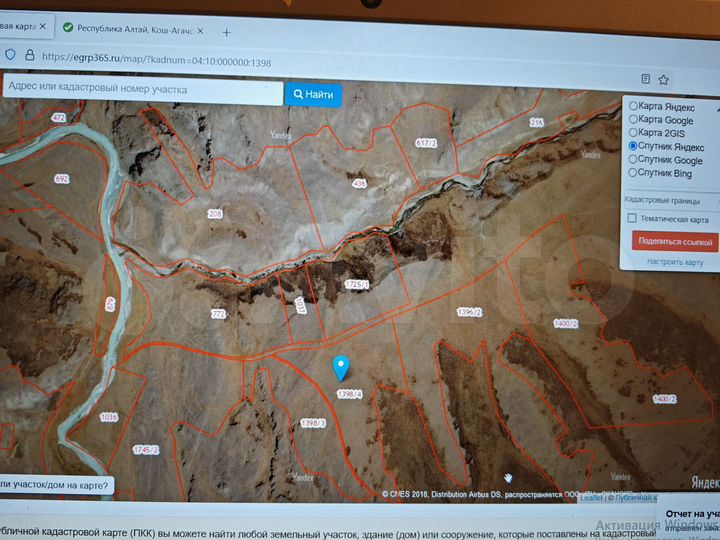The height and width of the screenshot is (540, 720).
Task: Click the shield tracking protection icon
Action: click(10, 54)
